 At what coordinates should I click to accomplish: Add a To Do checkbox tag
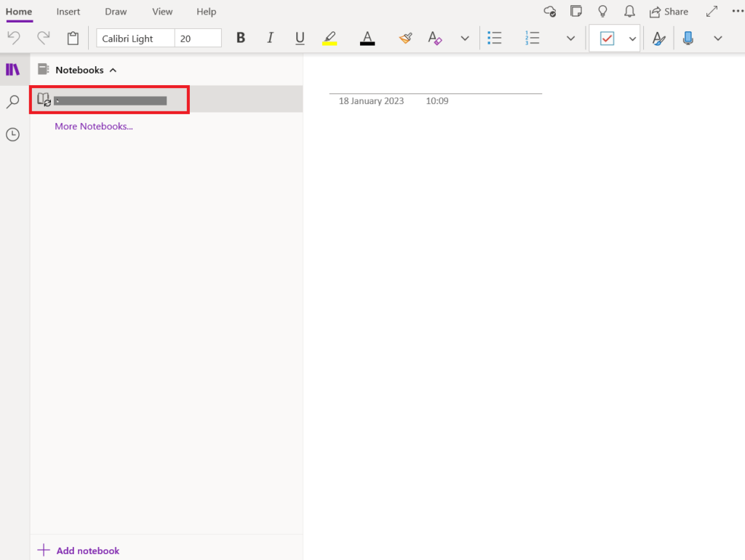click(607, 39)
